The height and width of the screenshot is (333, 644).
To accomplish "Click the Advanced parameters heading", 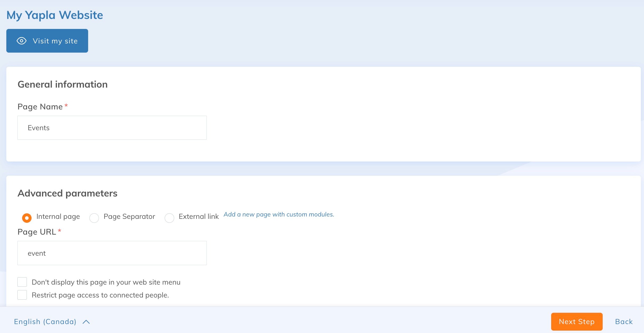I will point(67,193).
